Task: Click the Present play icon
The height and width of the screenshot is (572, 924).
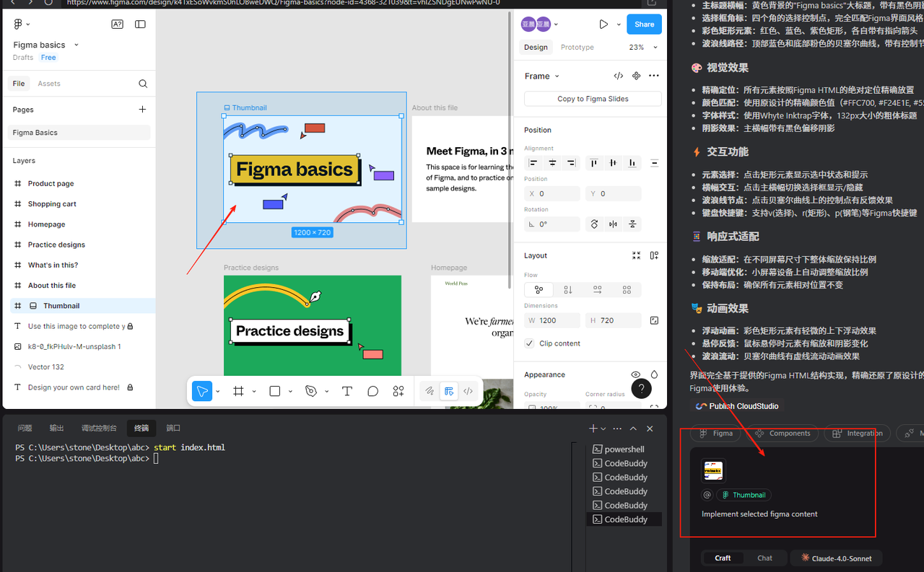Action: coord(603,25)
